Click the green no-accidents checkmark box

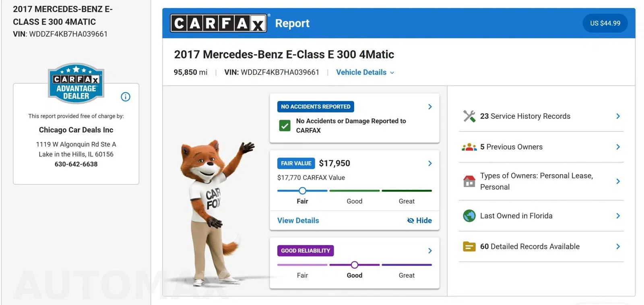(x=285, y=126)
